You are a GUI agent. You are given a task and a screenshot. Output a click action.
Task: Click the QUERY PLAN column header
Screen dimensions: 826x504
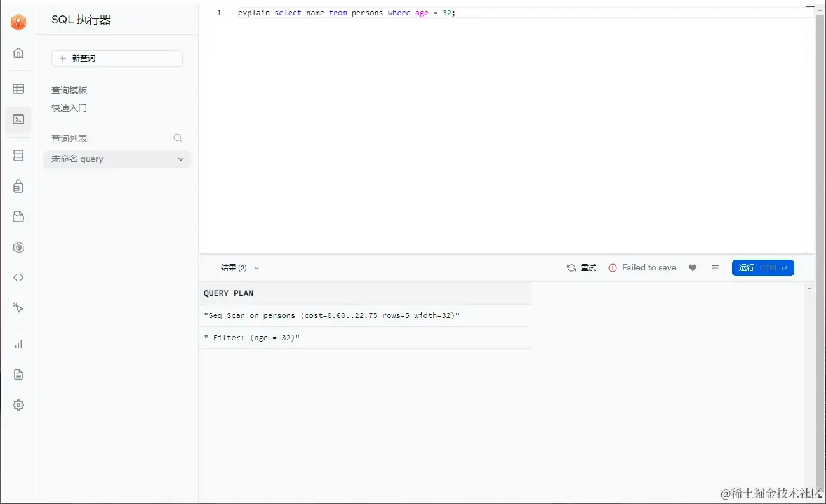click(364, 293)
